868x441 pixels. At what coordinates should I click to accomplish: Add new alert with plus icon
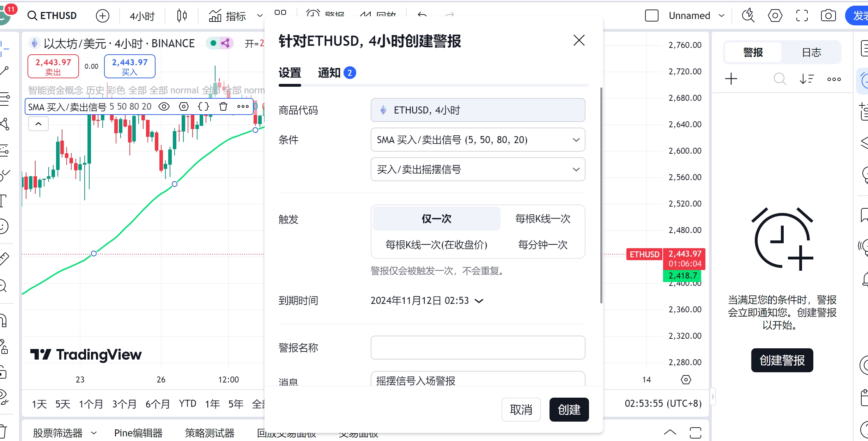coord(731,79)
